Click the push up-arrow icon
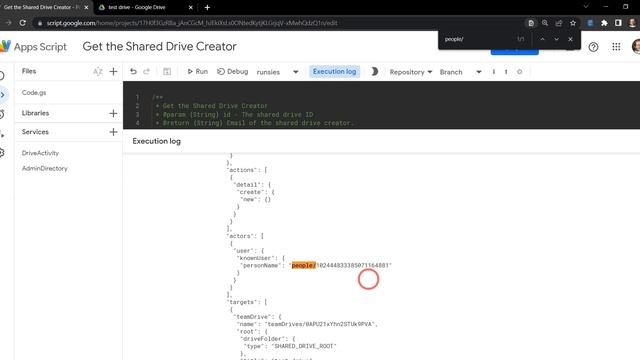 pos(506,72)
